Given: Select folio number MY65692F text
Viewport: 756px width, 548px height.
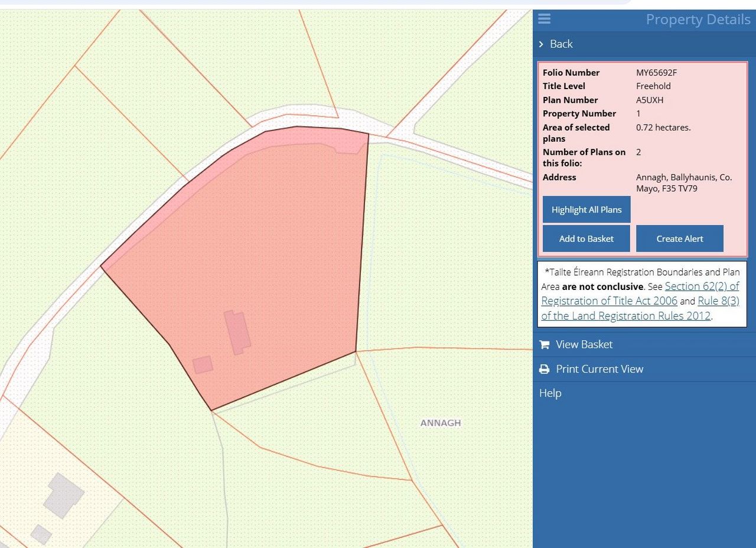Looking at the screenshot, I should [x=656, y=73].
